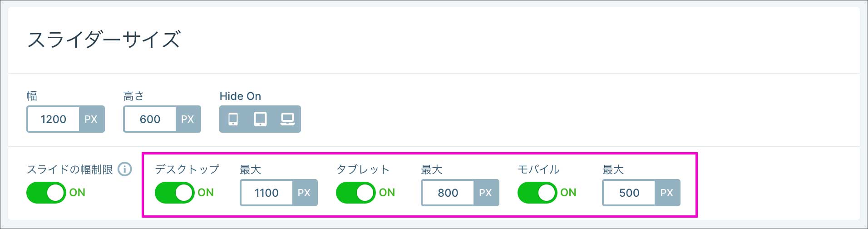
Task: Click the PX unit next to 800
Action: 485,193
